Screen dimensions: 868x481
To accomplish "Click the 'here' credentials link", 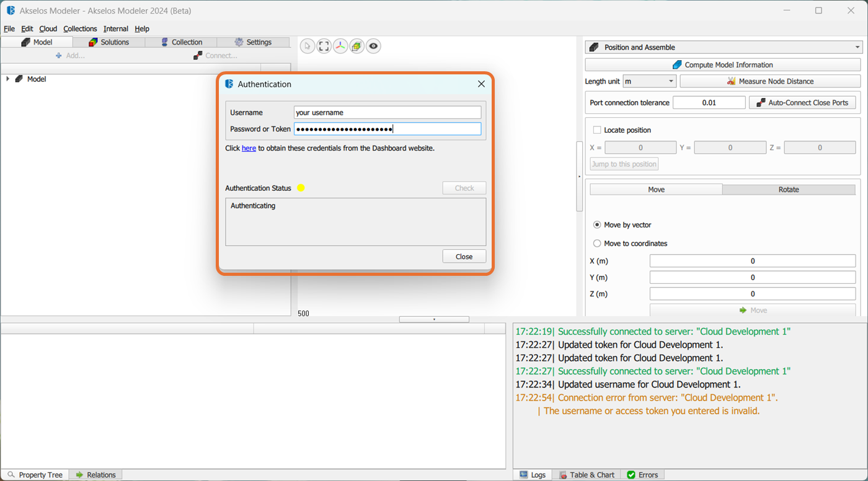I will point(249,148).
